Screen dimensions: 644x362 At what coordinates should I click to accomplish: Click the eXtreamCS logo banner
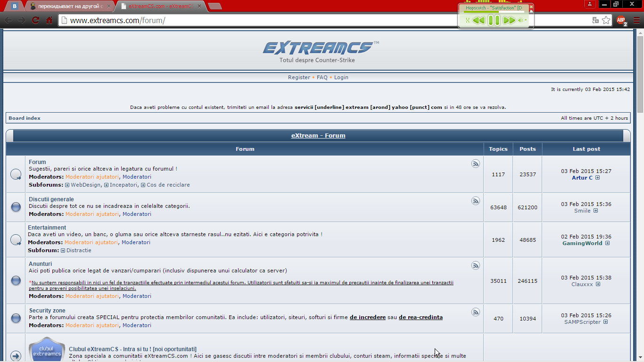pyautogui.click(x=321, y=51)
